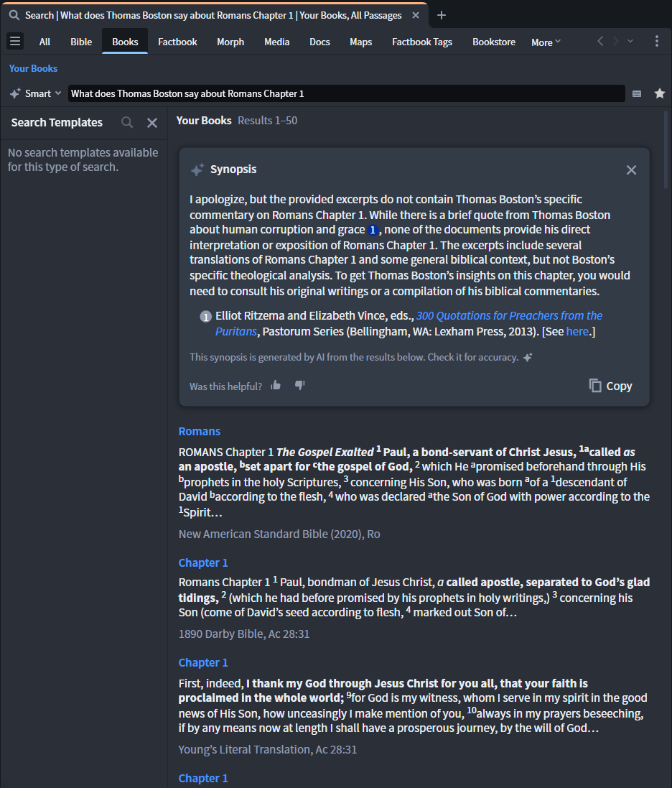
Task: Open the Media search tab
Action: click(x=276, y=42)
